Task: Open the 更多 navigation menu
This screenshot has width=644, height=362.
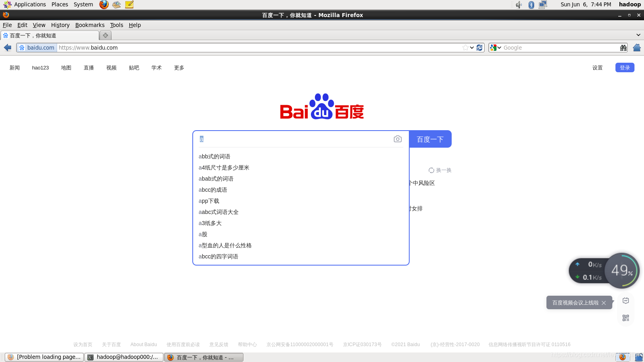Action: [x=179, y=68]
